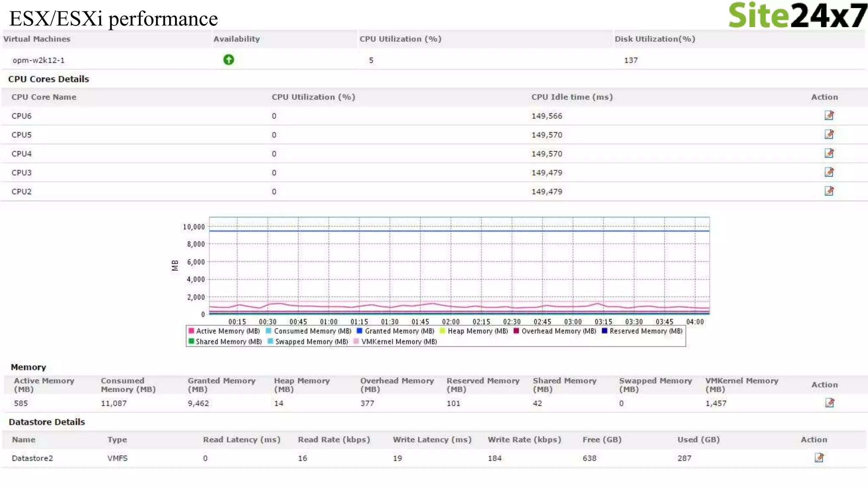Viewport: 868px width, 488px height.
Task: Click the edit action icon for CPU4
Action: click(829, 153)
